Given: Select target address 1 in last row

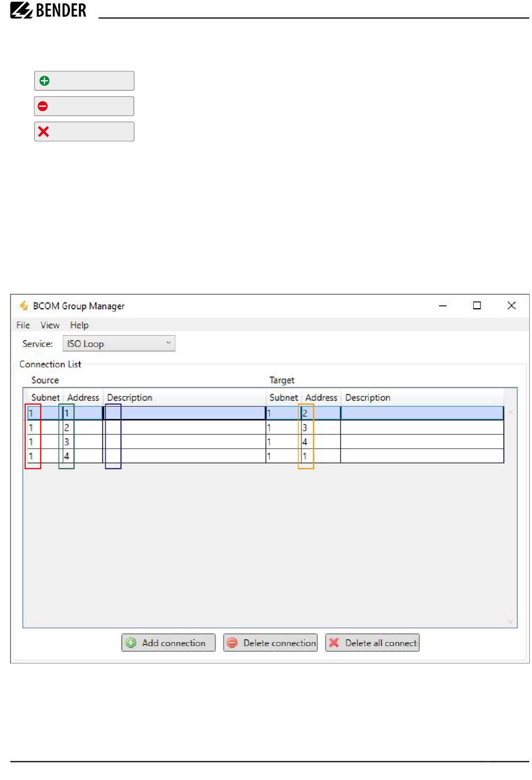Looking at the screenshot, I should (320, 456).
